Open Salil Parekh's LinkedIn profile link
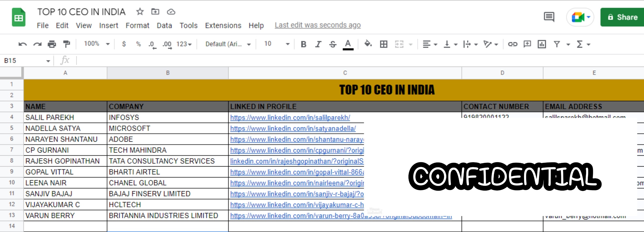This screenshot has width=644, height=232. click(290, 117)
